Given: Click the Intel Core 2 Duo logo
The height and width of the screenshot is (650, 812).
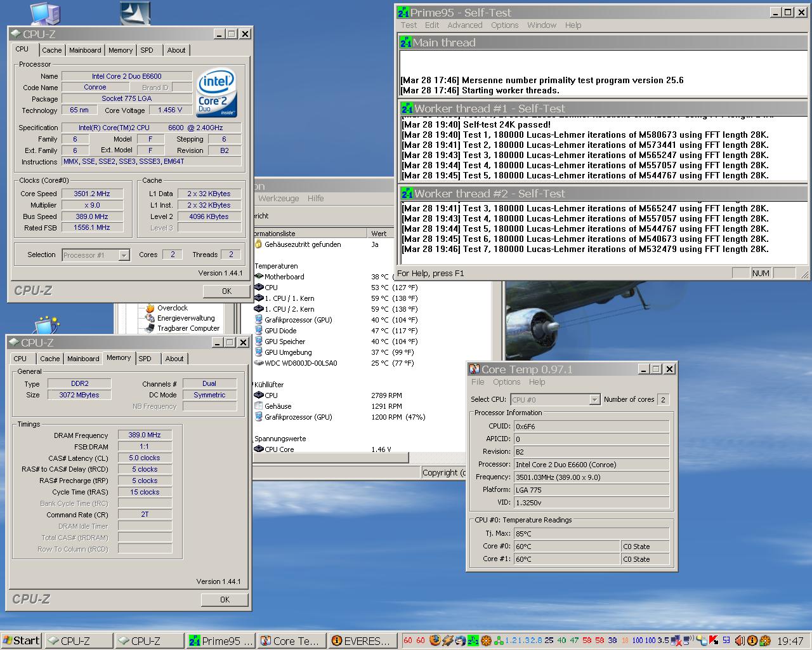Looking at the screenshot, I should click(x=216, y=93).
